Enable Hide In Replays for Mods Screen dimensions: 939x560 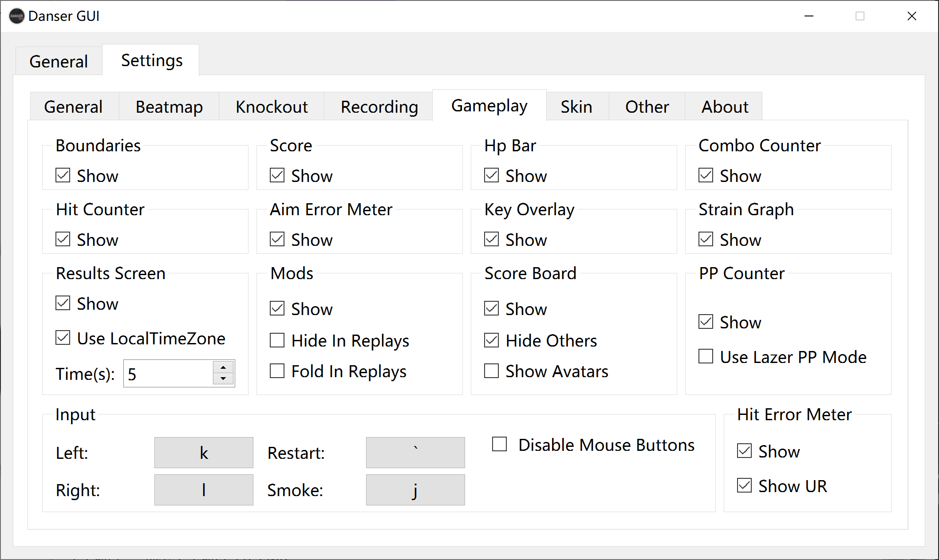(277, 340)
